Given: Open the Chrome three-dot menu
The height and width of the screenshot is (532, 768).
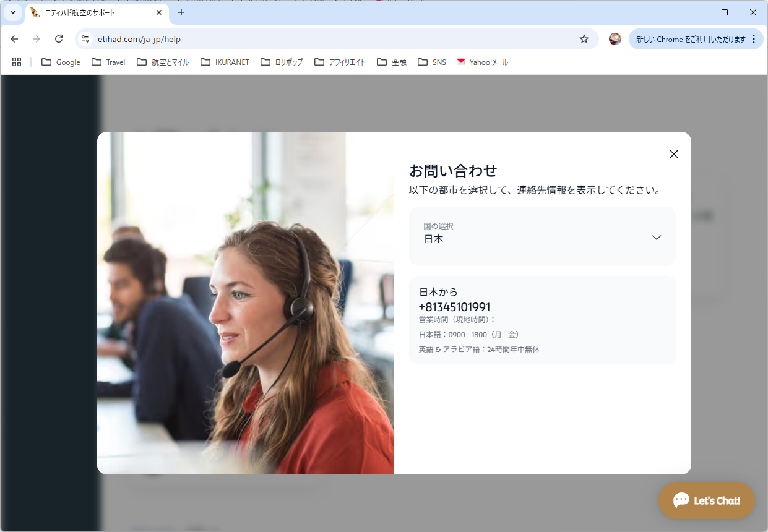Looking at the screenshot, I should pos(753,39).
